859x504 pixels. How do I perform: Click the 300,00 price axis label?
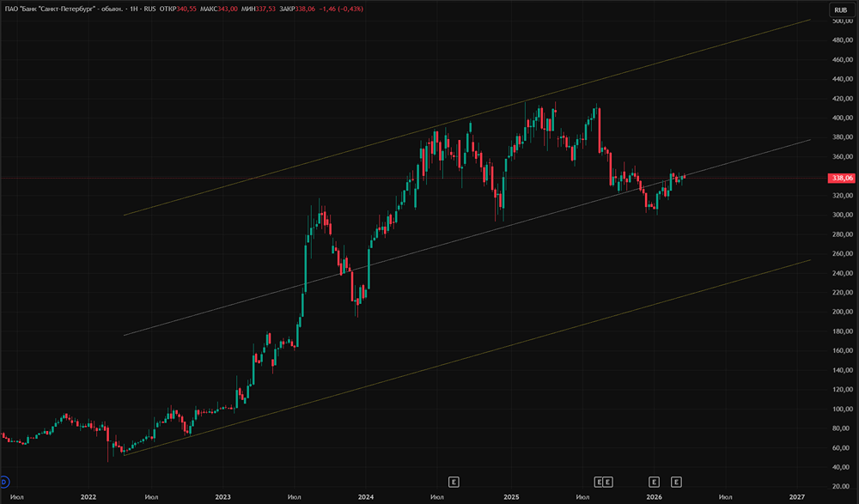pos(842,215)
